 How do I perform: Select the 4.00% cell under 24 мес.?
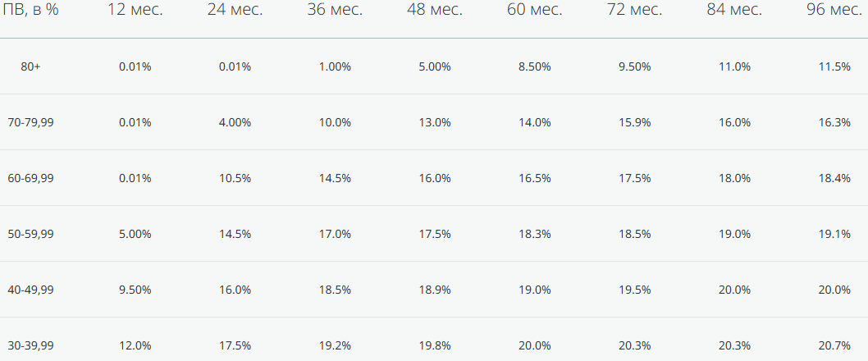(235, 122)
